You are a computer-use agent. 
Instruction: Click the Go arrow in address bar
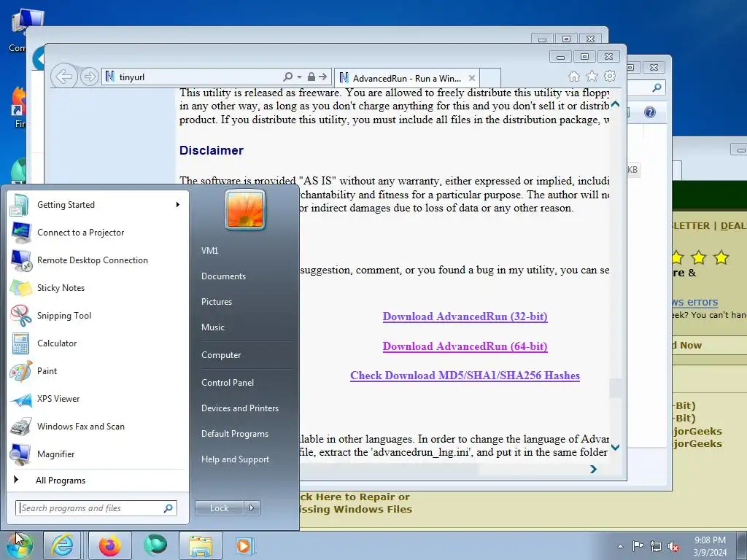pos(323,77)
